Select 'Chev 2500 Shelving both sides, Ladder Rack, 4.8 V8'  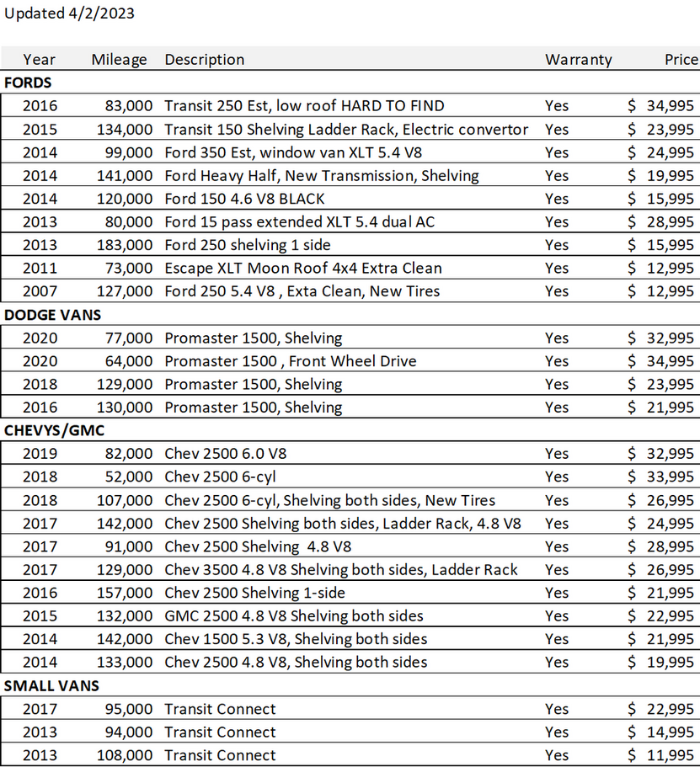click(x=343, y=524)
